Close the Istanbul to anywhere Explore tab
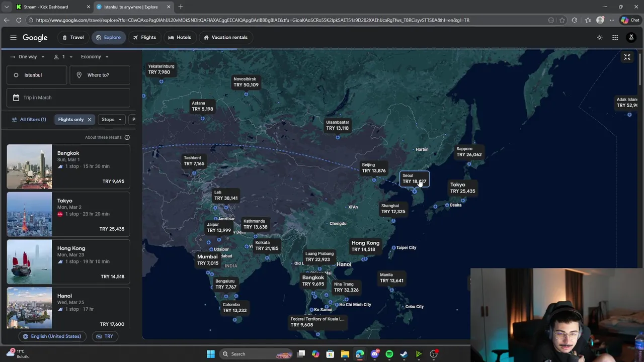This screenshot has width=644, height=362. point(169,7)
